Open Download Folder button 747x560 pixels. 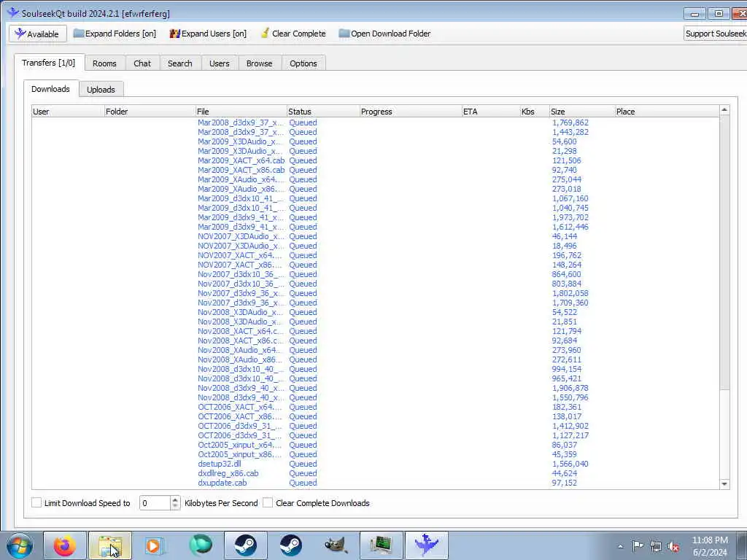[x=384, y=34]
